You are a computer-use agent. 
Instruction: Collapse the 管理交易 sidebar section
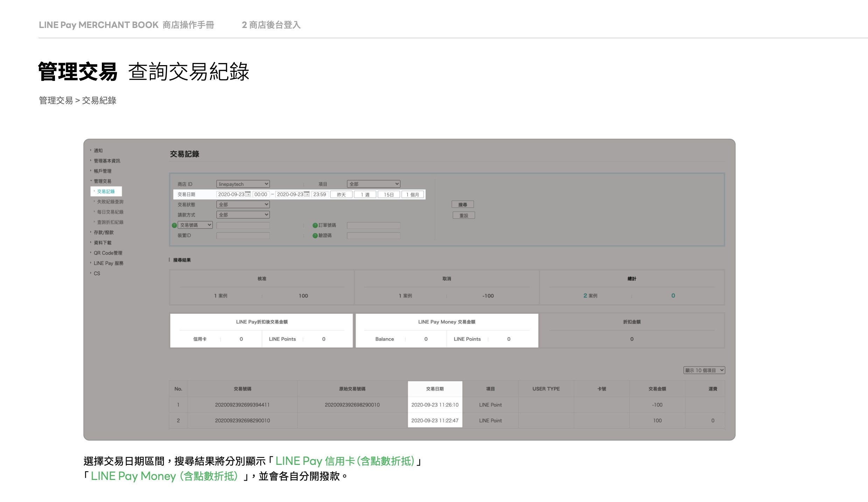coord(103,181)
